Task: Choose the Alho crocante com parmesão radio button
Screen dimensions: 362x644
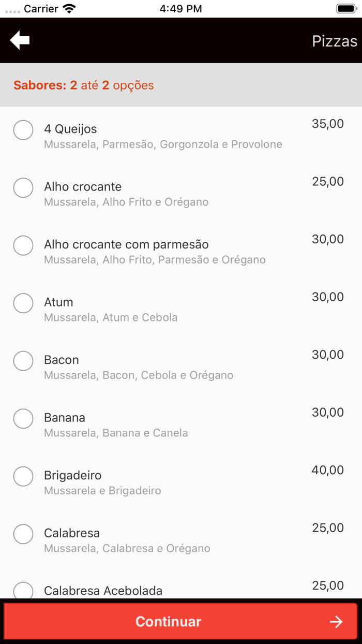Action: [23, 245]
